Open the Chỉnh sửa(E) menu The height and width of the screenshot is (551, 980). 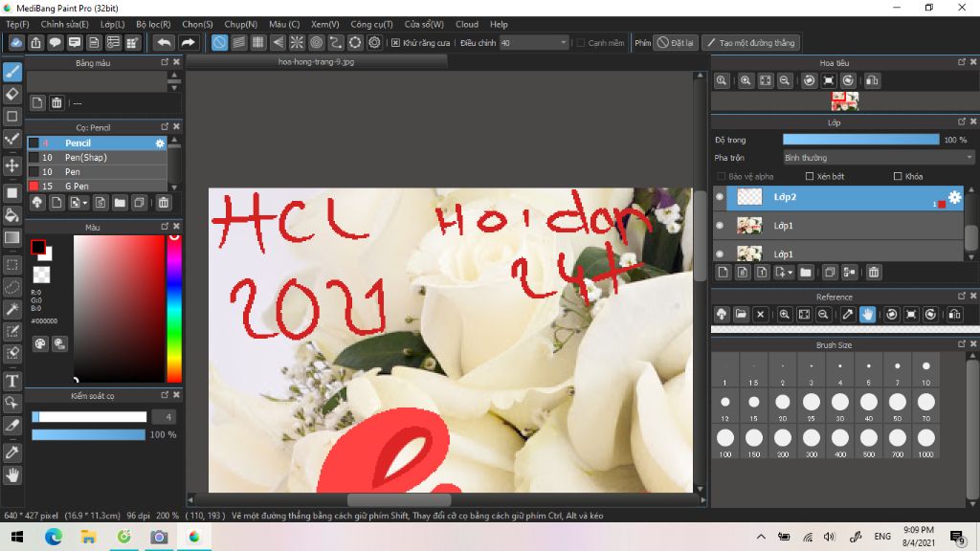click(64, 24)
